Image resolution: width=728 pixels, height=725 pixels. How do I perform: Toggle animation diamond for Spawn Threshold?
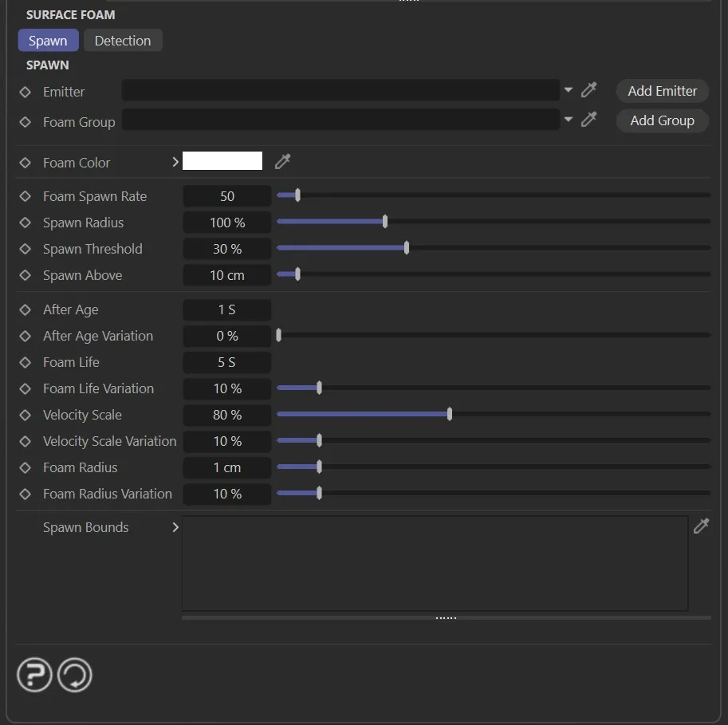[26, 250]
